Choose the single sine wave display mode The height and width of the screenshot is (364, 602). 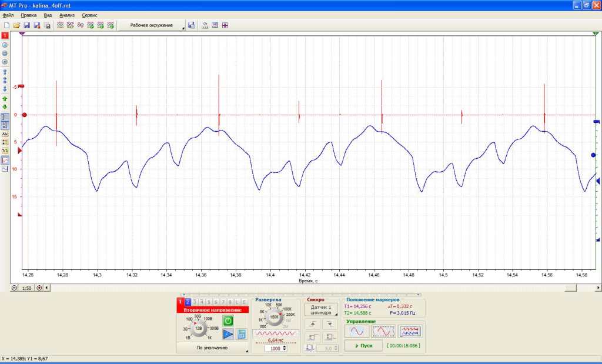[357, 331]
